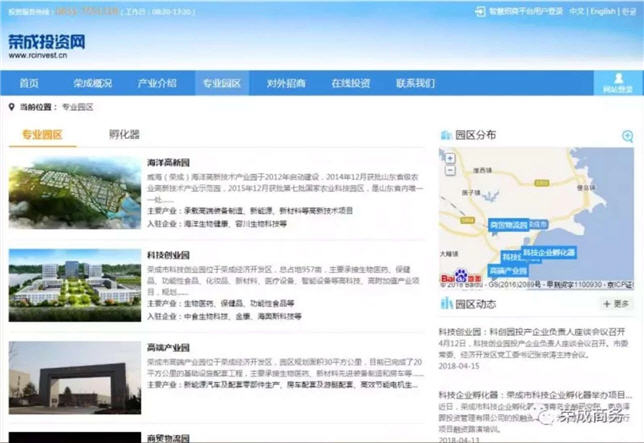This screenshot has height=443, width=644.
Task: Open news 科技创业园：科创园投产企业负责人座谈会议召开
Action: [x=532, y=332]
